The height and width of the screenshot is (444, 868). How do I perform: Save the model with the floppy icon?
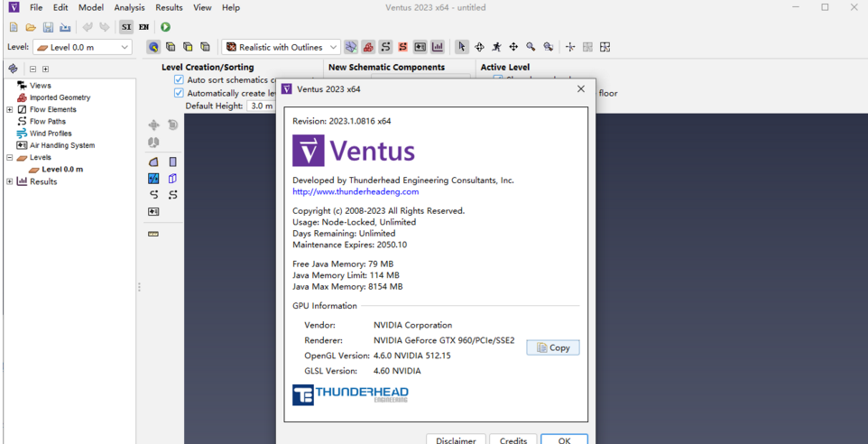coord(48,27)
